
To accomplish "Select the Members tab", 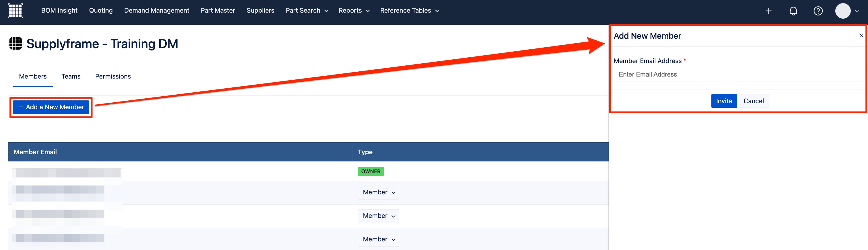I will (x=33, y=77).
